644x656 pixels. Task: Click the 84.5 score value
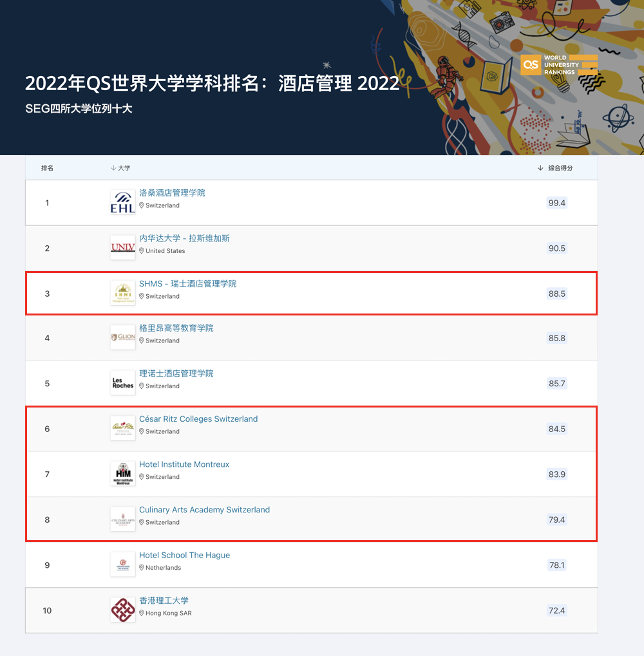click(557, 429)
